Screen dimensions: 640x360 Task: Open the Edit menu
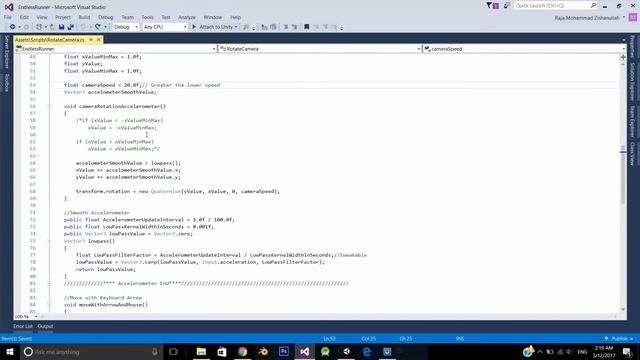pyautogui.click(x=24, y=17)
